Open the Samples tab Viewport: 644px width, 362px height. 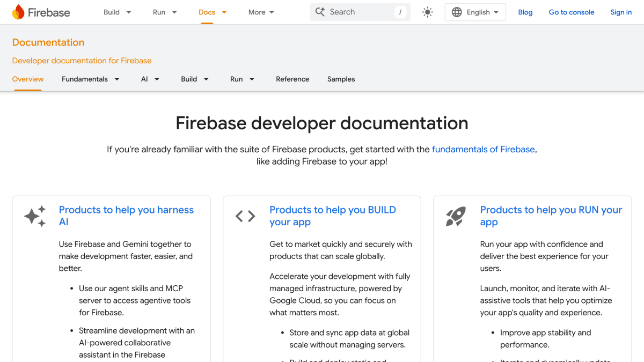[x=341, y=79]
